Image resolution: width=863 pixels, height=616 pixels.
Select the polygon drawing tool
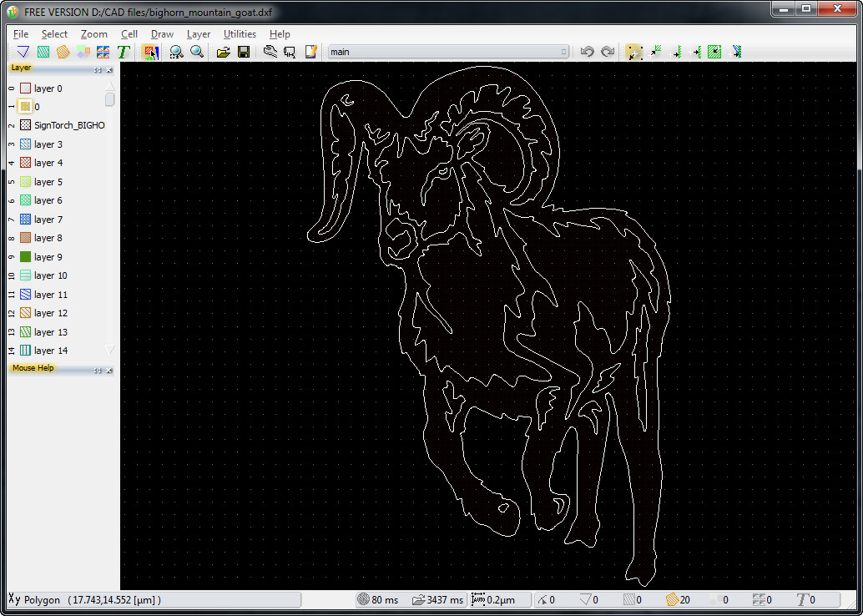23,51
